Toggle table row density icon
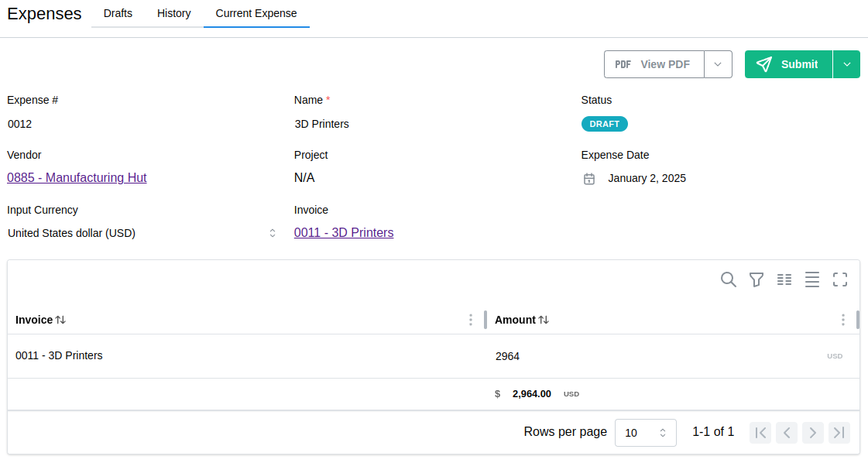Image resolution: width=868 pixels, height=463 pixels. tap(812, 280)
